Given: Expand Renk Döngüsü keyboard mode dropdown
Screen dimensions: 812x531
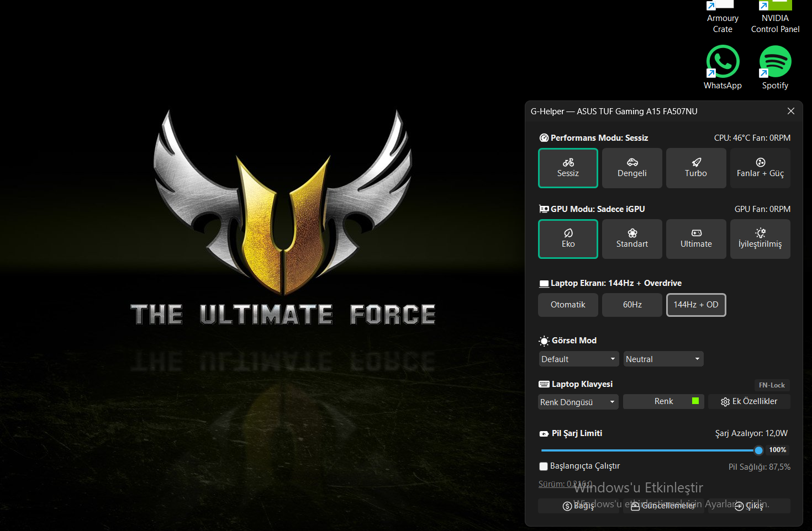Looking at the screenshot, I should click(578, 402).
